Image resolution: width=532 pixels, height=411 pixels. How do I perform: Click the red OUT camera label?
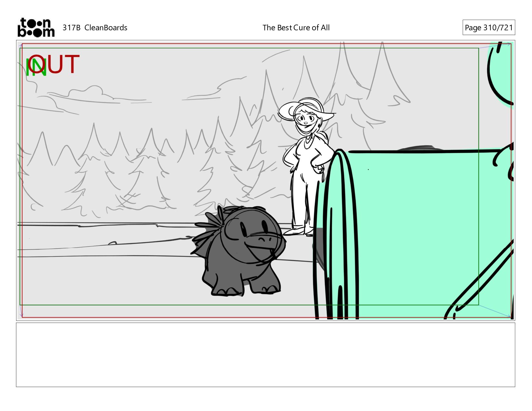(x=54, y=64)
